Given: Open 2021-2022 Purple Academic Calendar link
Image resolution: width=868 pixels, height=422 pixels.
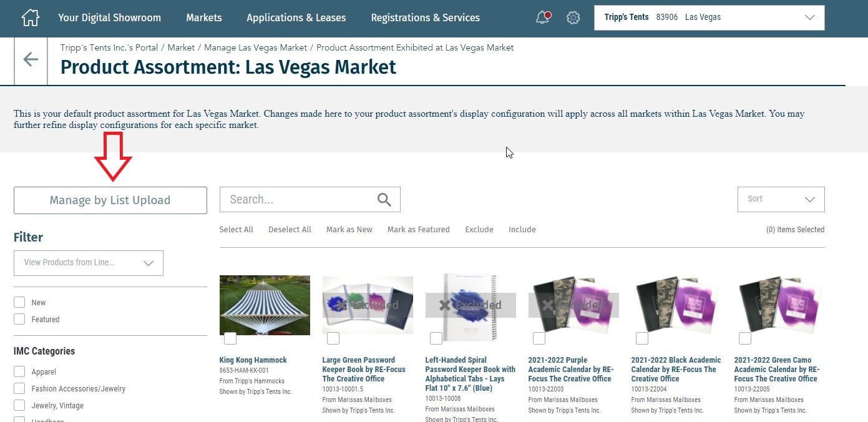Looking at the screenshot, I should click(x=571, y=370).
